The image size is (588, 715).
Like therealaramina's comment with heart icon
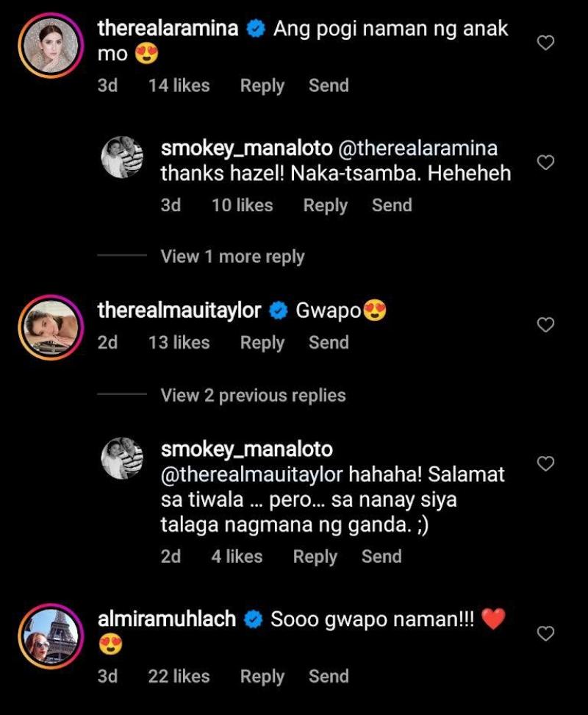click(545, 44)
